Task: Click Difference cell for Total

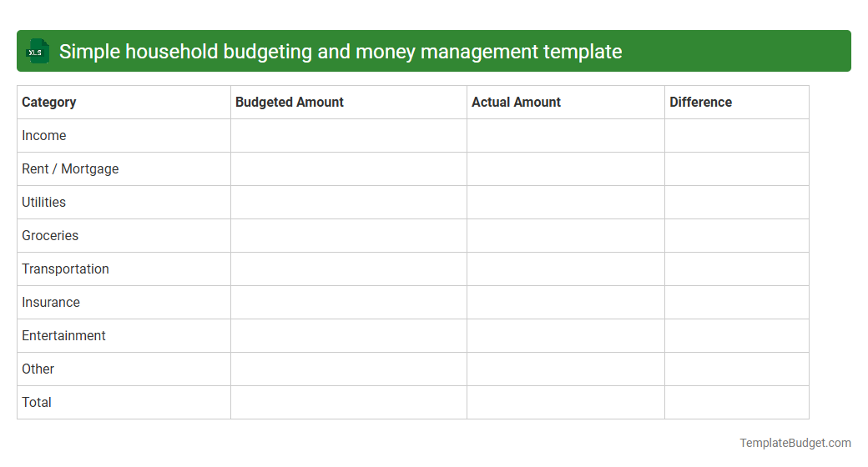Action: pos(737,402)
